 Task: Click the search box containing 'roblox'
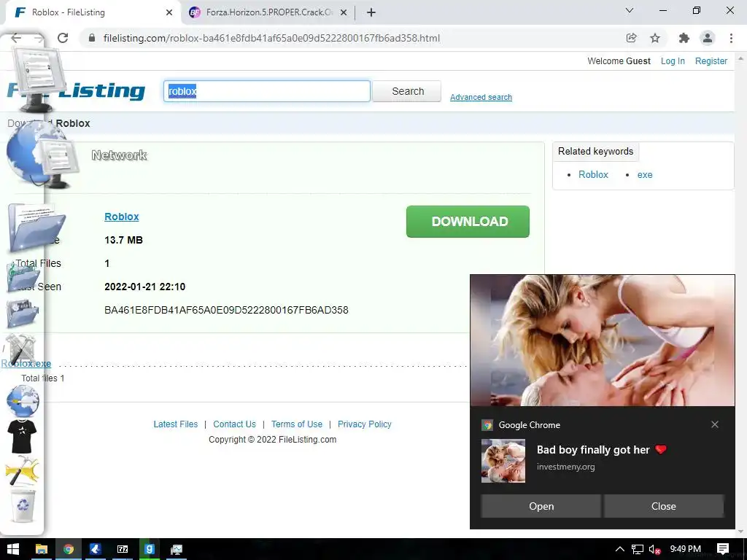point(267,91)
